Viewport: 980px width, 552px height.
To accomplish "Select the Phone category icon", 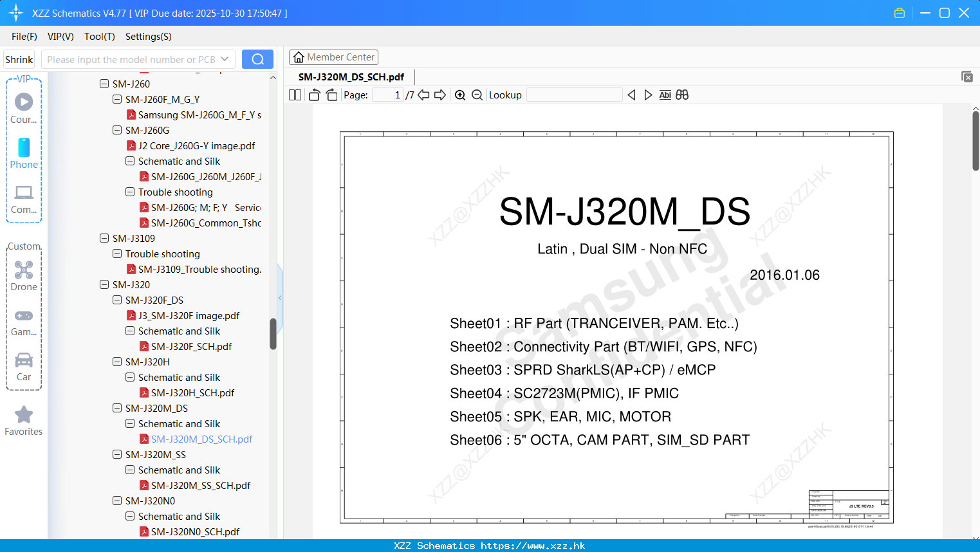I will [24, 147].
